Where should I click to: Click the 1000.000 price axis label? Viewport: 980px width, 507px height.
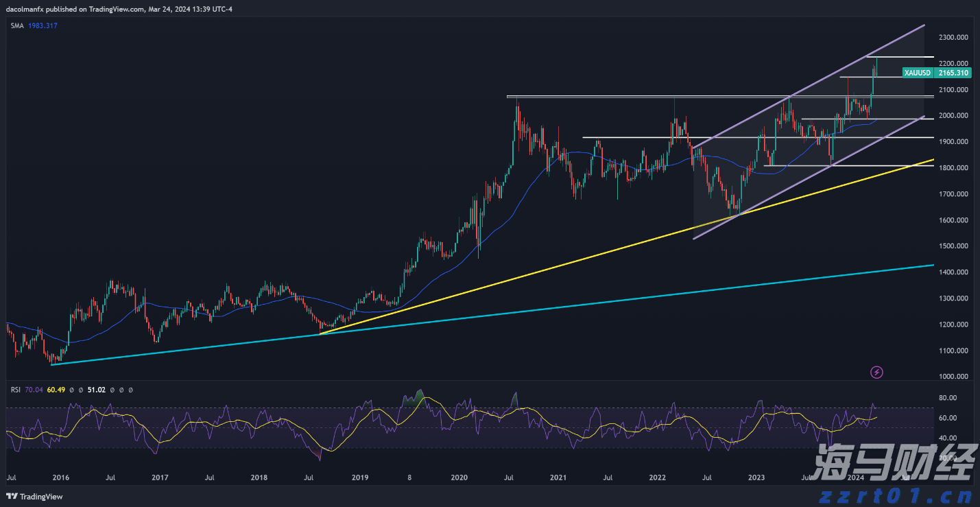(954, 377)
